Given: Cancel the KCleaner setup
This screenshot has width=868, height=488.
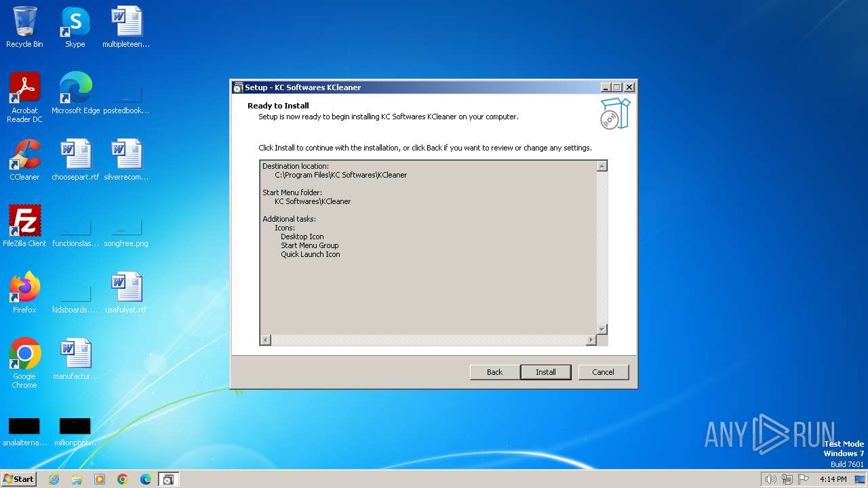Looking at the screenshot, I should (x=603, y=372).
